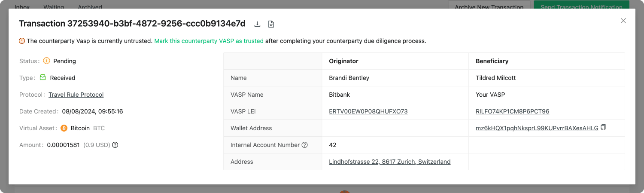
Task: Click the green Received type icon
Action: tap(43, 78)
